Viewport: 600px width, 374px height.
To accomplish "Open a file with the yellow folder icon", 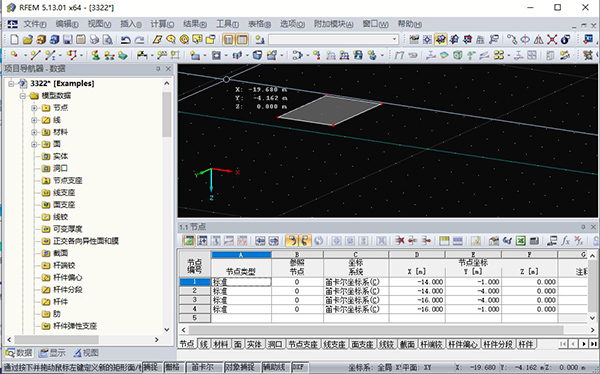I will tap(28, 39).
